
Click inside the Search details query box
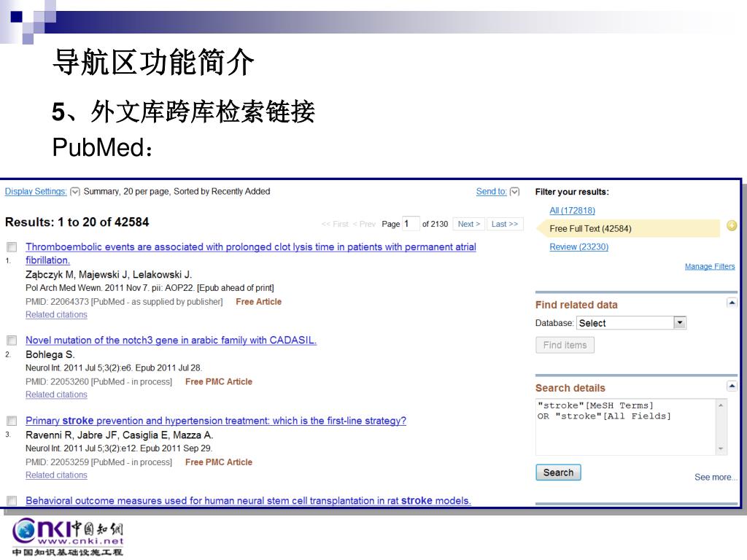pyautogui.click(x=625, y=427)
